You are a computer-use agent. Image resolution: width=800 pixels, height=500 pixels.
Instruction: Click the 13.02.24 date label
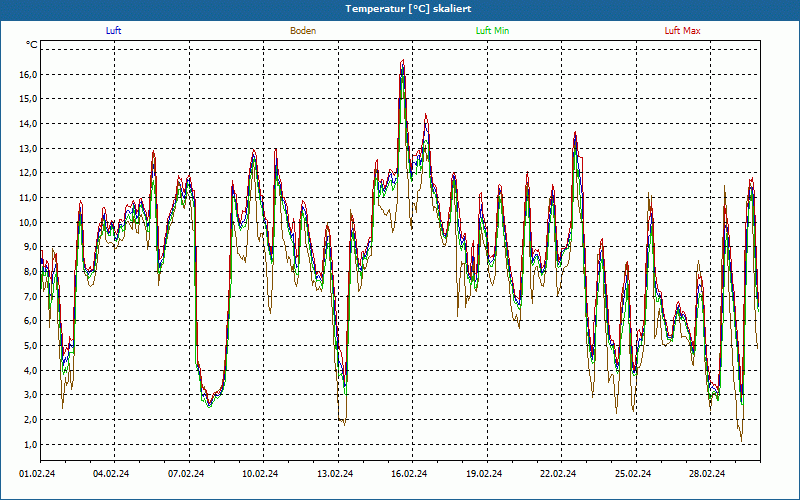point(335,474)
